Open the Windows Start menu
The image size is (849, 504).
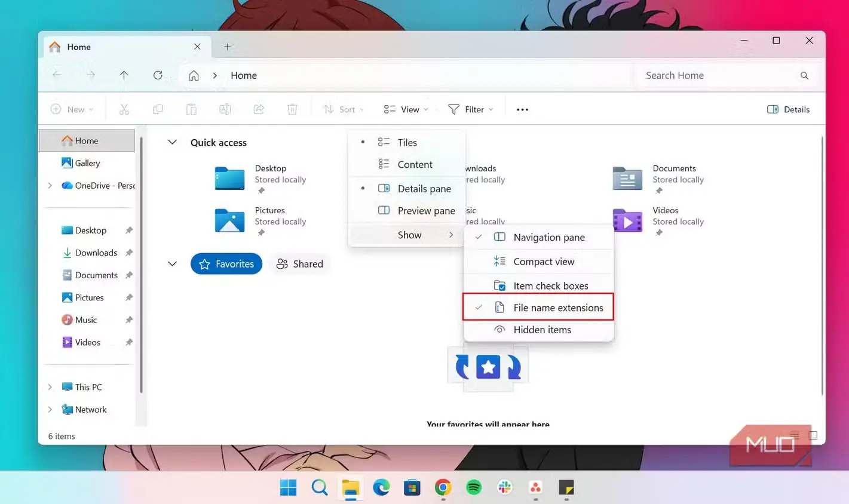point(288,487)
